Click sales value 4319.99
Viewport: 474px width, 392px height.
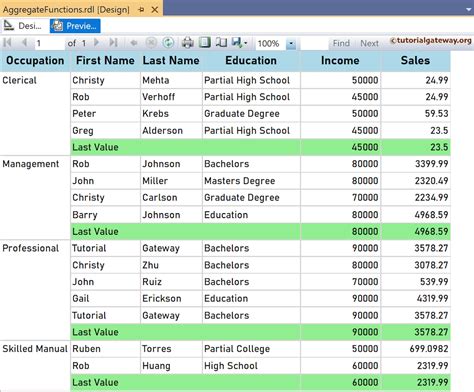416,299
